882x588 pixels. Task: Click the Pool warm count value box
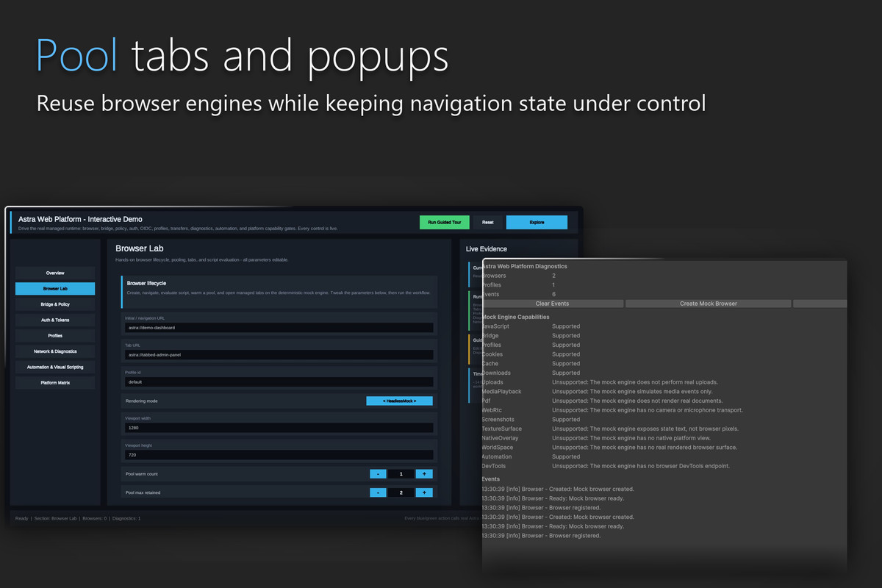(401, 474)
